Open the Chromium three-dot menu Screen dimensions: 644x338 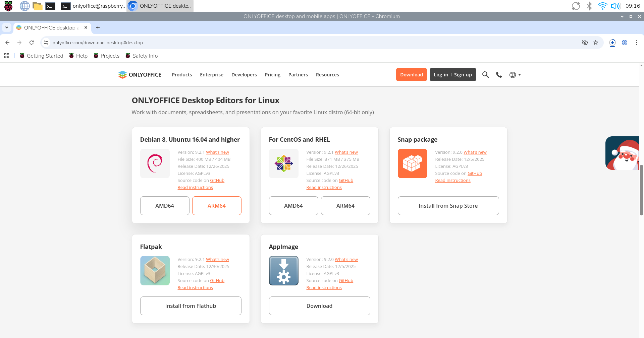(637, 43)
